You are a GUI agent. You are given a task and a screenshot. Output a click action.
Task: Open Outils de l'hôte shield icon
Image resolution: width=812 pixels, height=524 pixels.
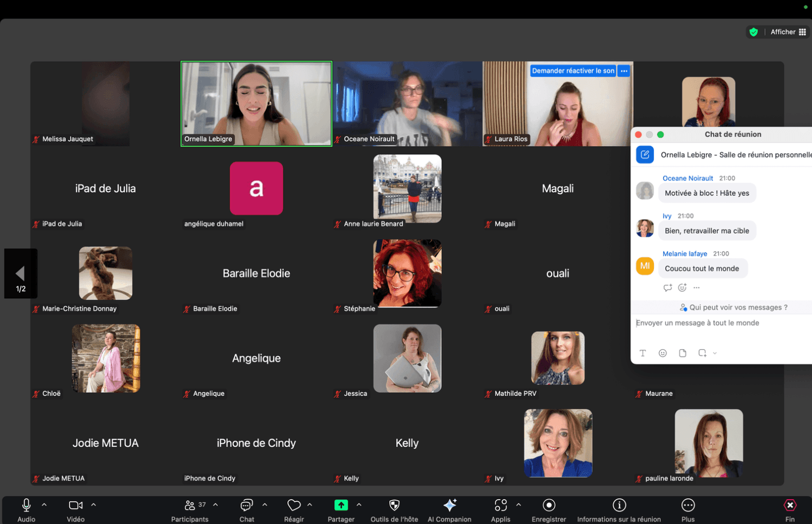pyautogui.click(x=394, y=506)
